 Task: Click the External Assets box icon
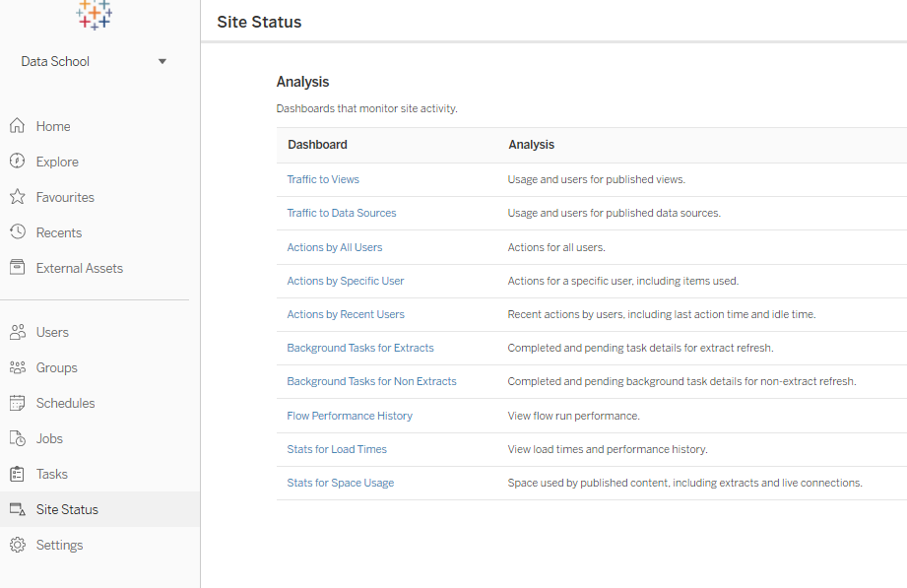(x=17, y=268)
